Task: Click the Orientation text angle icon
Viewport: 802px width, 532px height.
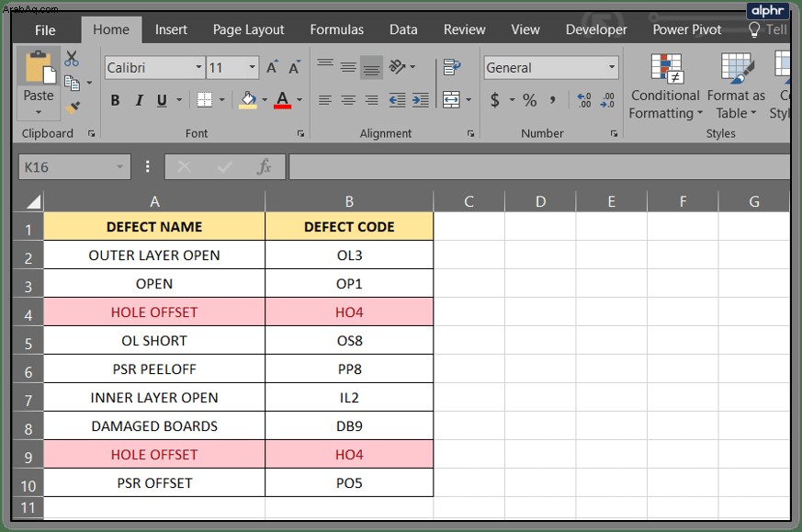Action: [x=398, y=67]
